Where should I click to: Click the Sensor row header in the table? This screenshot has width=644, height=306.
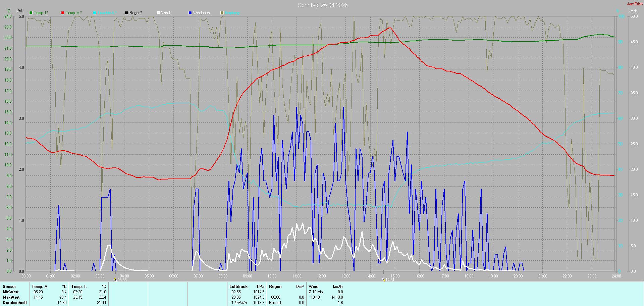(9, 287)
